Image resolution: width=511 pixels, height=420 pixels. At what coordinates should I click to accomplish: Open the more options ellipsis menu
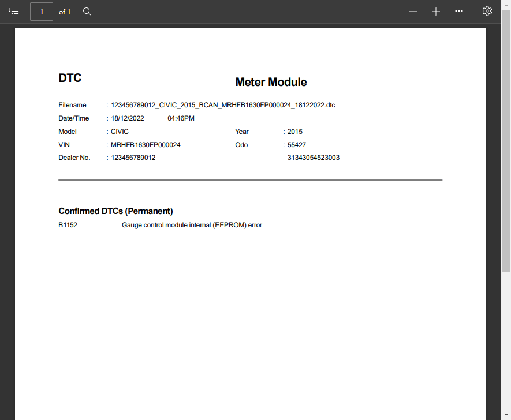459,11
